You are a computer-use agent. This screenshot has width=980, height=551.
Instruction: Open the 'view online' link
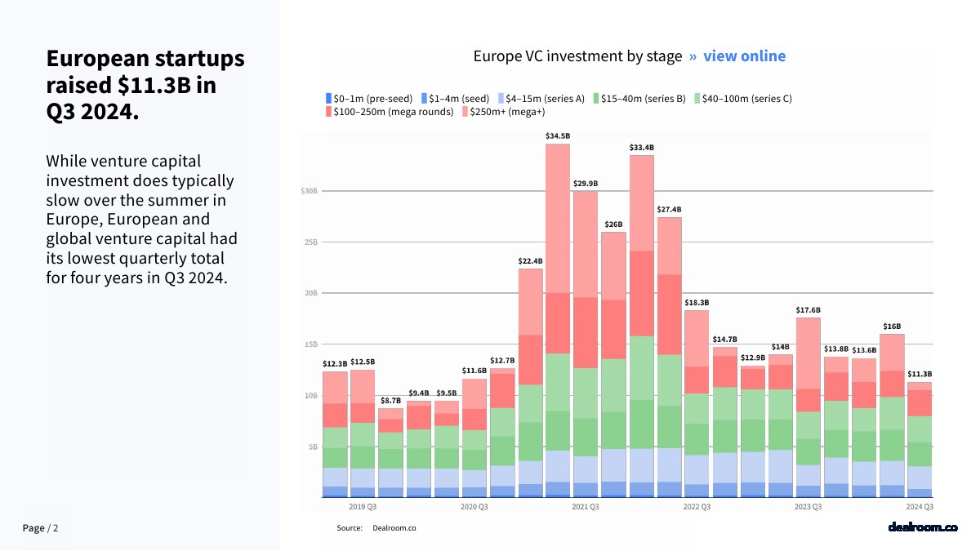[744, 56]
